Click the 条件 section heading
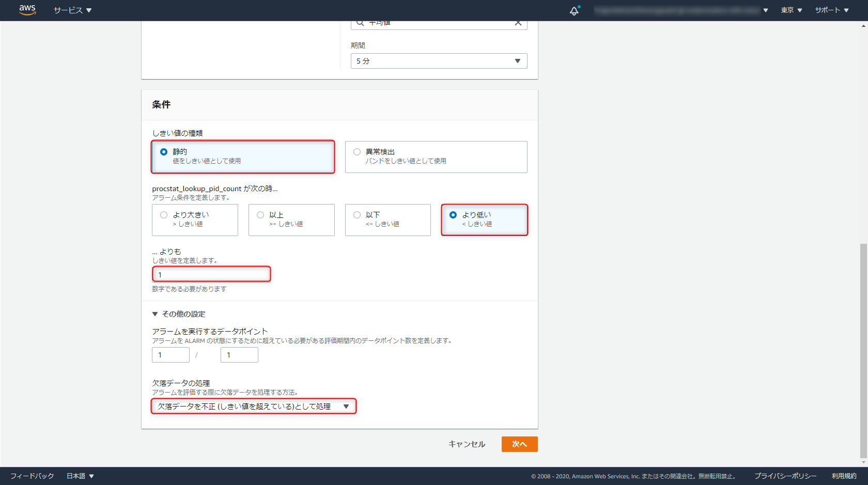Screen dimensions: 868x485 click(x=161, y=104)
